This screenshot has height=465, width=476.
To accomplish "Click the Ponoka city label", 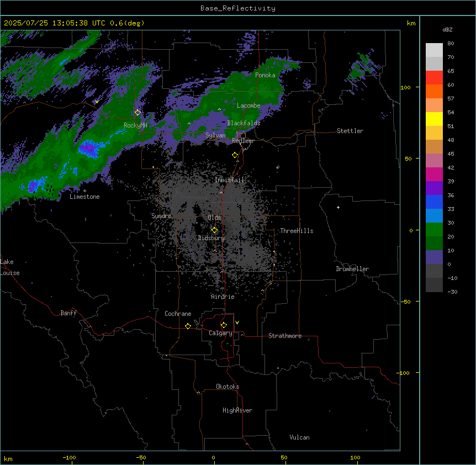I will coord(265,75).
